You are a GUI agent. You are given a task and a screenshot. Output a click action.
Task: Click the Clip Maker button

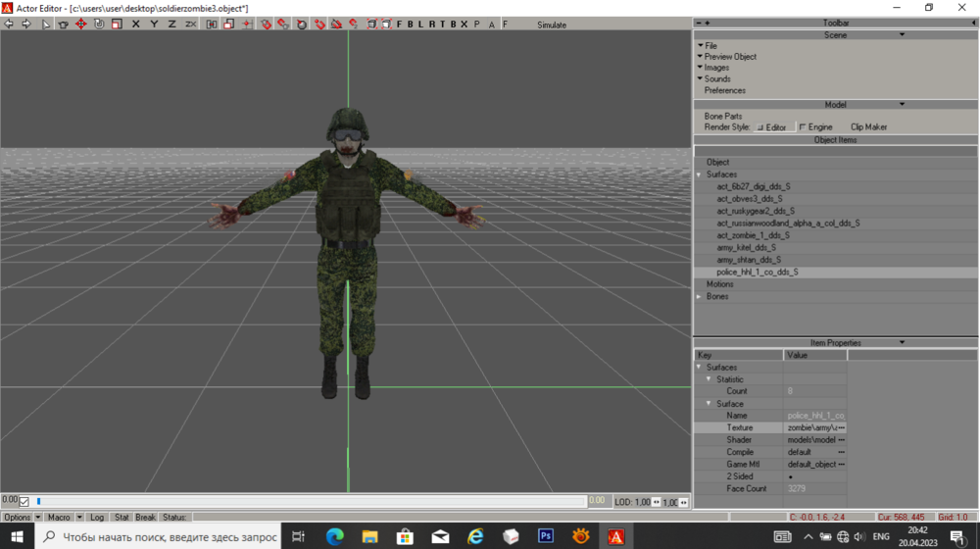pyautogui.click(x=868, y=127)
